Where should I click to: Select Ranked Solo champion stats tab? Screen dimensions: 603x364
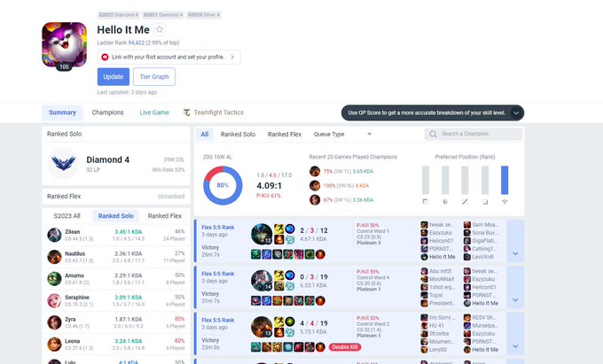[x=116, y=216]
